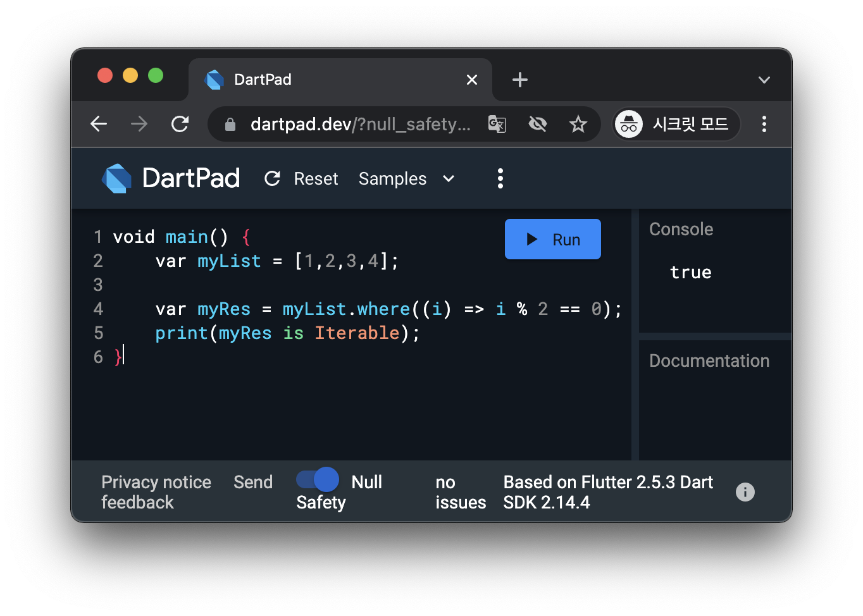Open the Chrome three-dot menu
This screenshot has height=616, width=863.
pos(764,124)
